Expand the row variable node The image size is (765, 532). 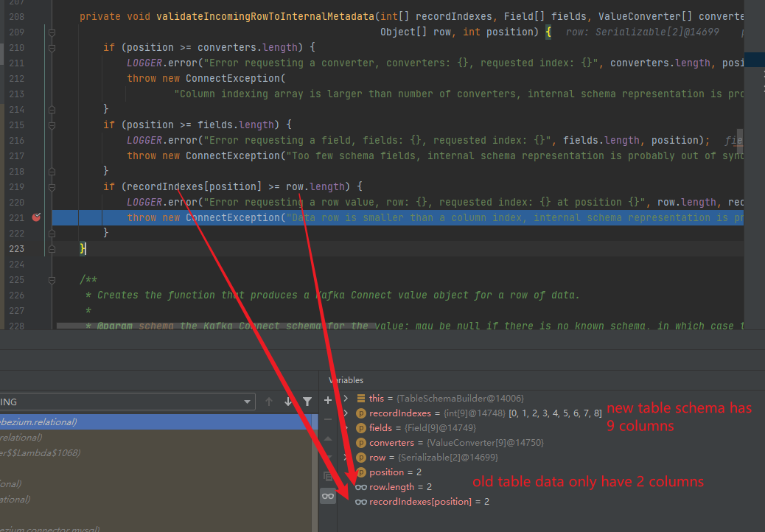tap(346, 458)
